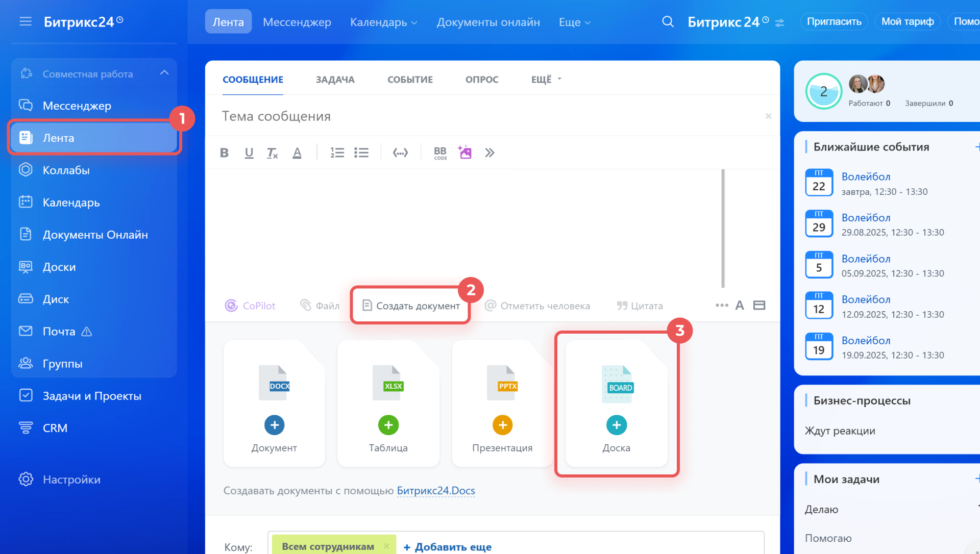Click the Bold formatting icon
Image resolution: width=980 pixels, height=554 pixels.
coord(224,153)
